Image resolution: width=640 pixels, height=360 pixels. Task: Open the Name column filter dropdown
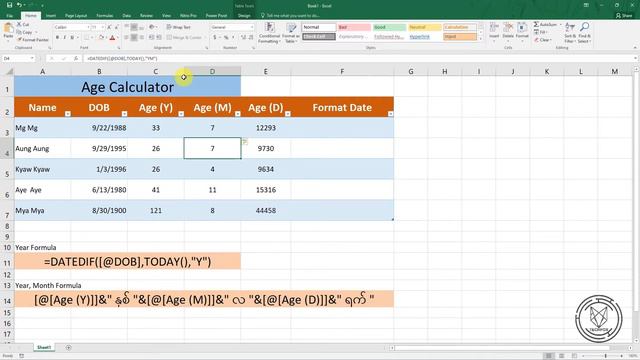point(68,114)
